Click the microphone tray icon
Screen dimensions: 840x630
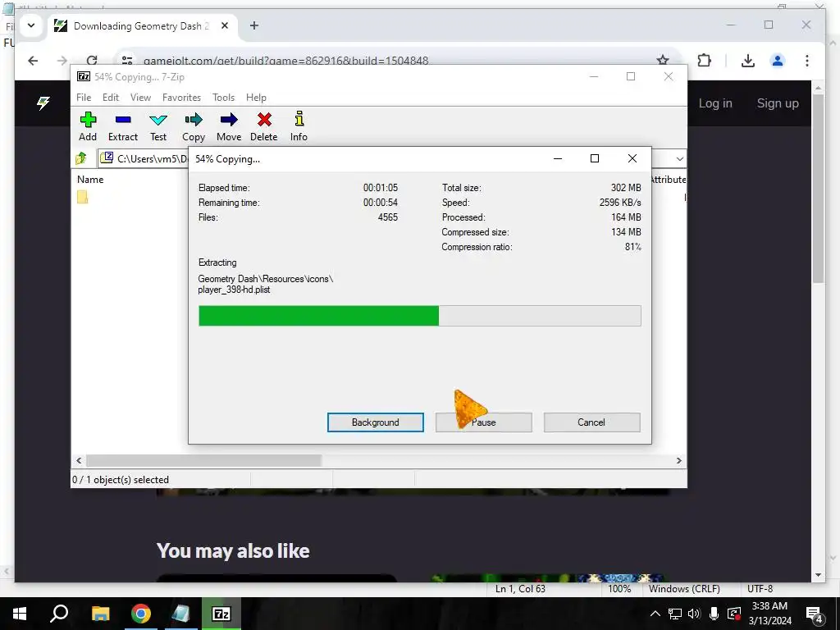tap(714, 614)
